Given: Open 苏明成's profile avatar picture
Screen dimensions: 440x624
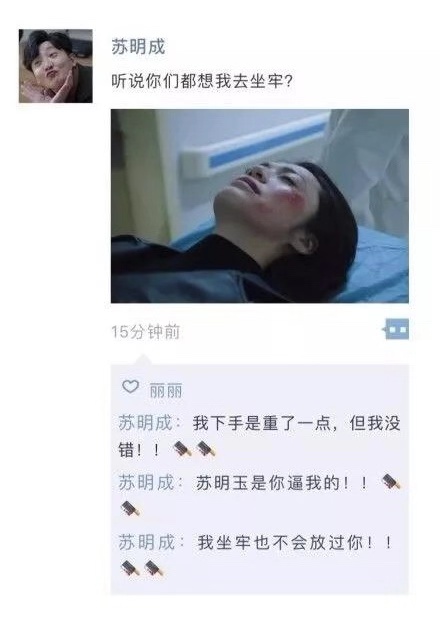Looking at the screenshot, I should coord(56,66).
